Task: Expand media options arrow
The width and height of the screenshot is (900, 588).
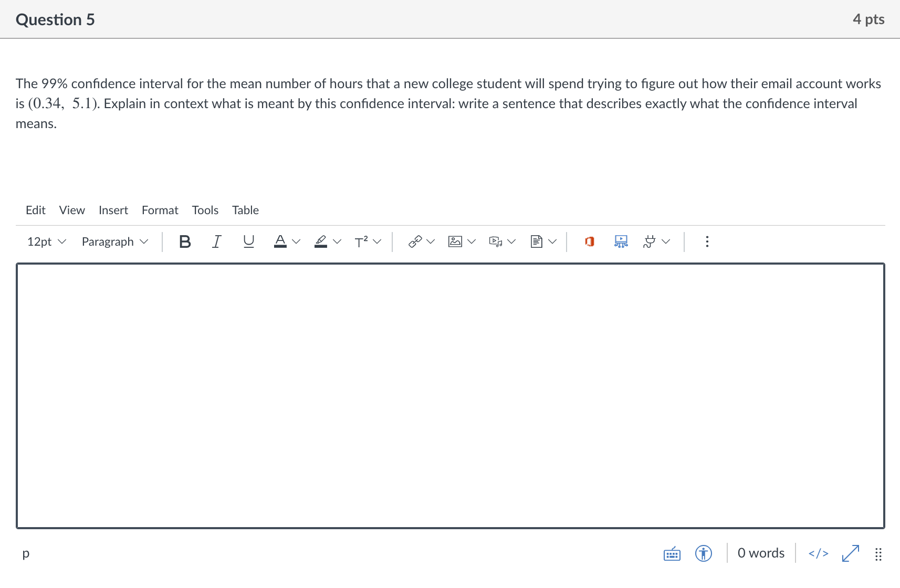Action: [511, 241]
